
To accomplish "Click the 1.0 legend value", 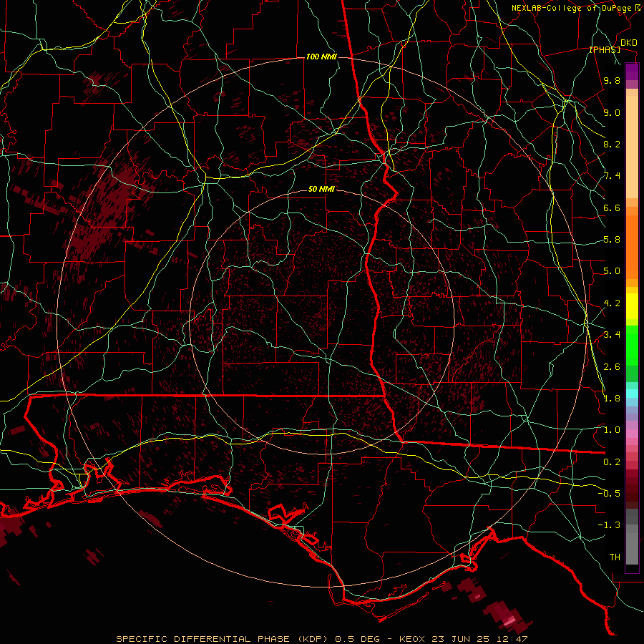I will coord(612,430).
